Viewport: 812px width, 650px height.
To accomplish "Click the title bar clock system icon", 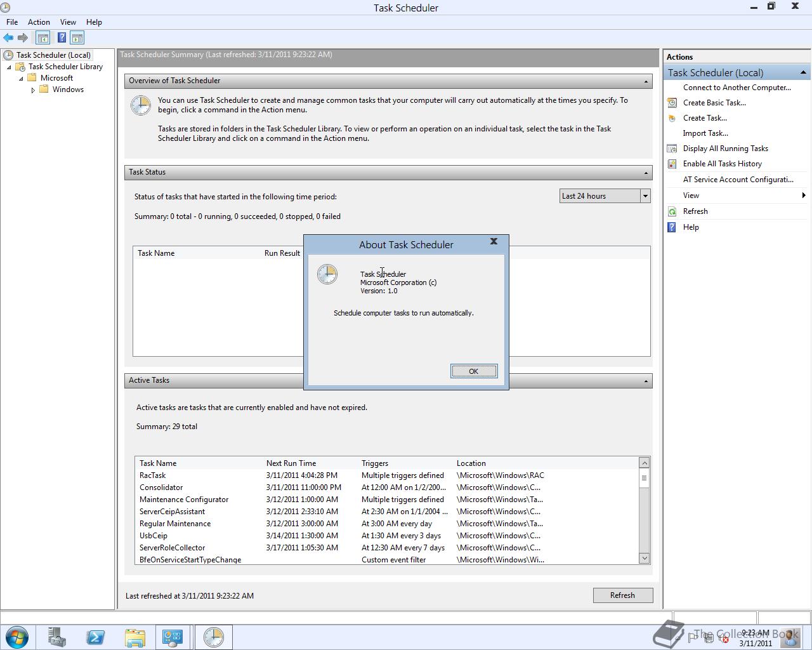I will tap(5, 8).
